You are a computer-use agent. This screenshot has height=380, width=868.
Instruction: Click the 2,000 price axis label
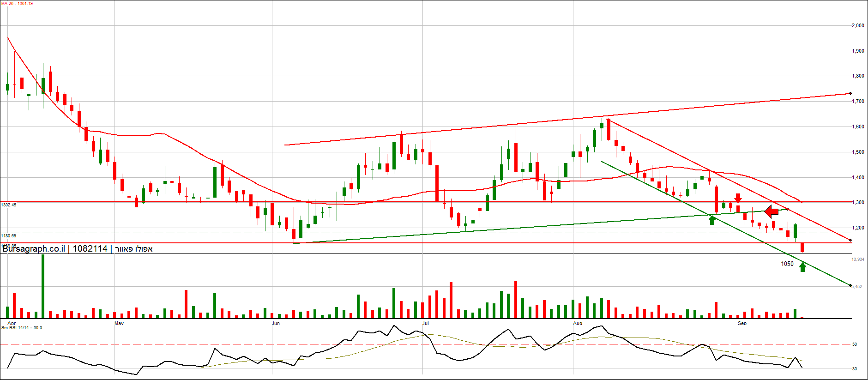tap(858, 25)
